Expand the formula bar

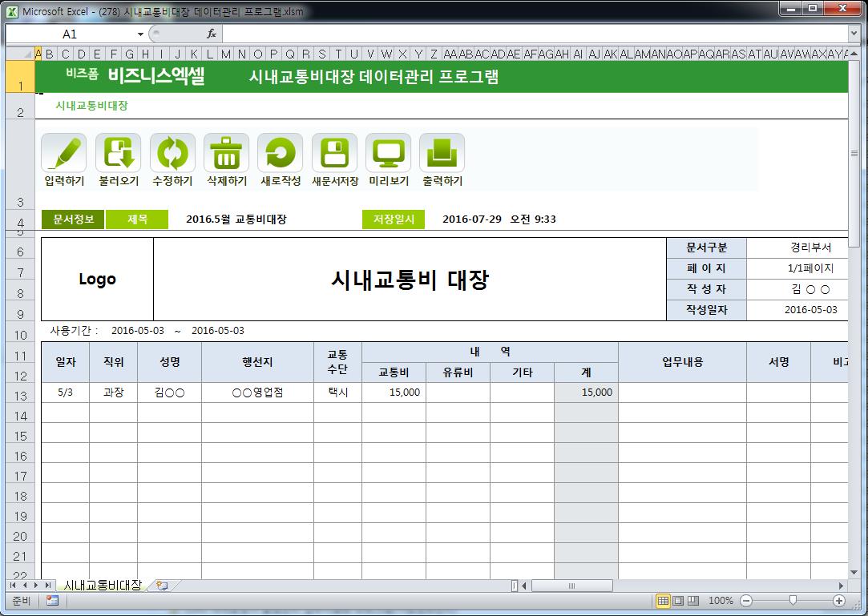(854, 34)
